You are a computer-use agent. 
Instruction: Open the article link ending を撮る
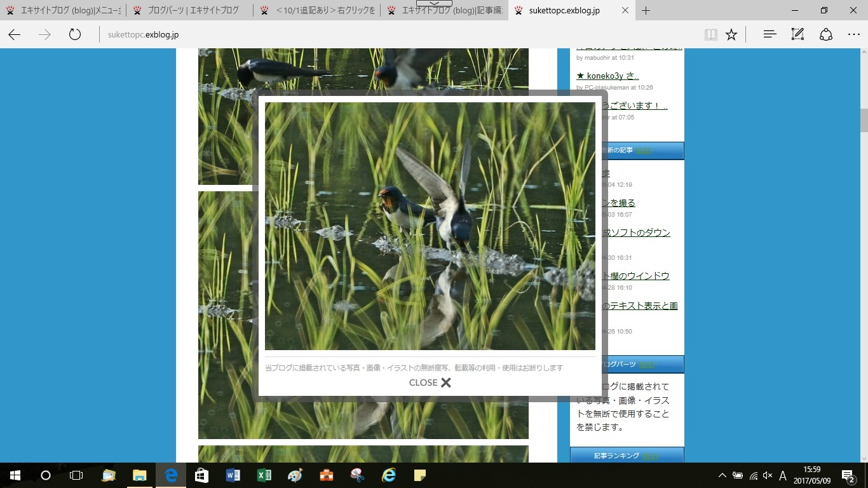pyautogui.click(x=619, y=203)
